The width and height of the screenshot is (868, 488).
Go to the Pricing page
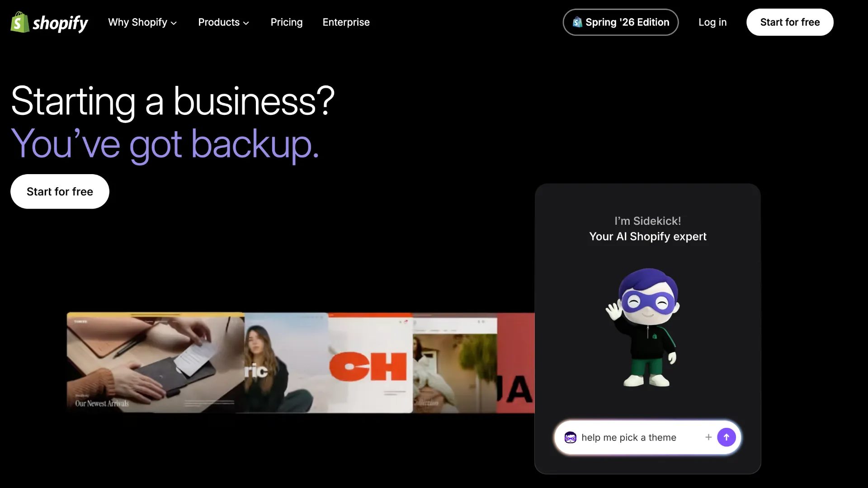(287, 22)
